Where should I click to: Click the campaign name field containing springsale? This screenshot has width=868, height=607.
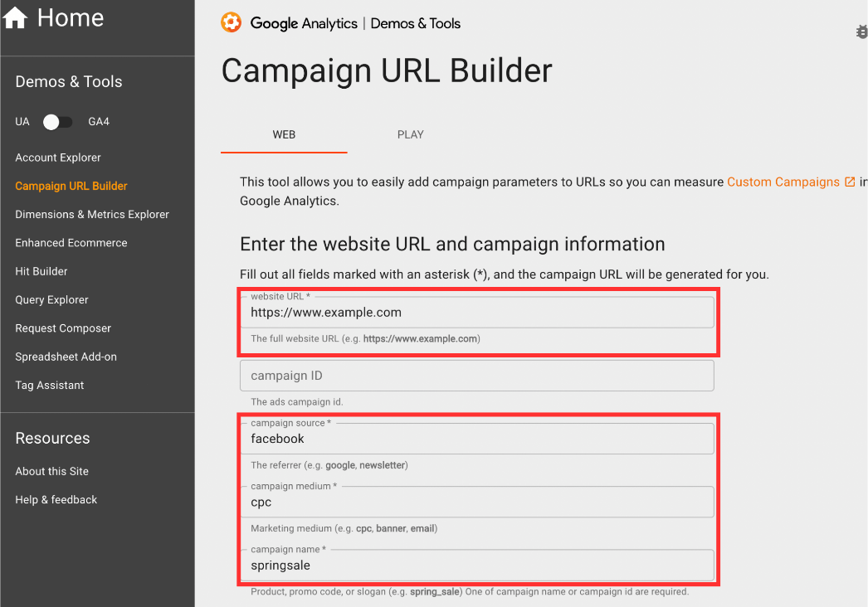pos(476,565)
